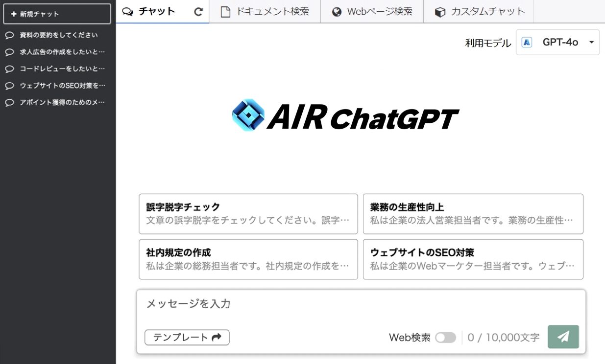
Task: Click the メッセージを入力 text field
Action: pos(361,304)
